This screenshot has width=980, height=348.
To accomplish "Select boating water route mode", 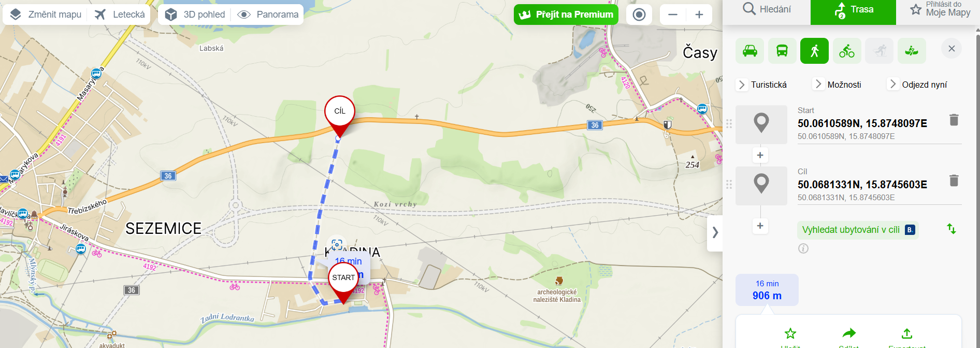I will [912, 51].
